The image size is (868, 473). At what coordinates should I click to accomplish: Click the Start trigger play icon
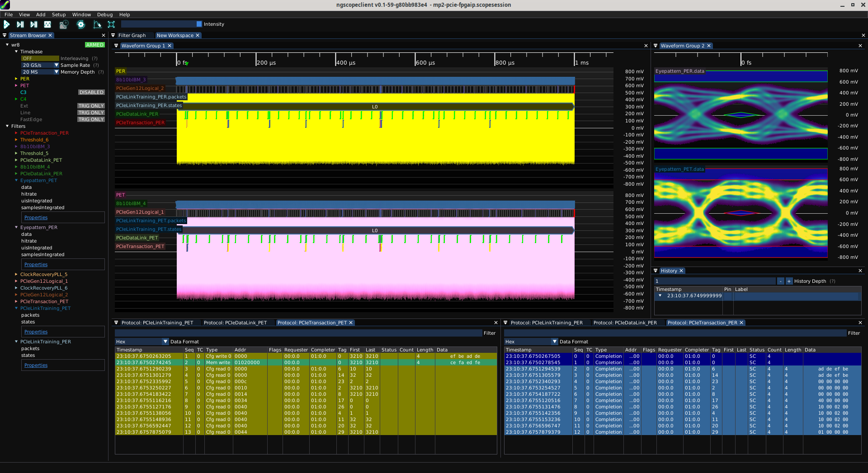click(x=7, y=24)
